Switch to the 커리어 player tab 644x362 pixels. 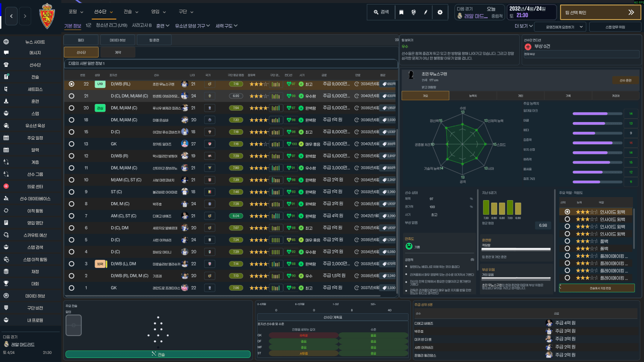coord(615,96)
